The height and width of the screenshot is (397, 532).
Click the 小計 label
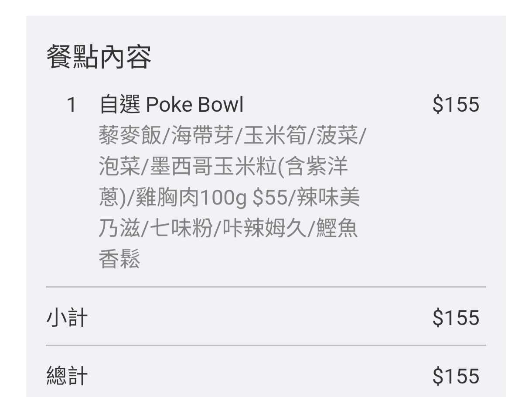[x=67, y=318]
